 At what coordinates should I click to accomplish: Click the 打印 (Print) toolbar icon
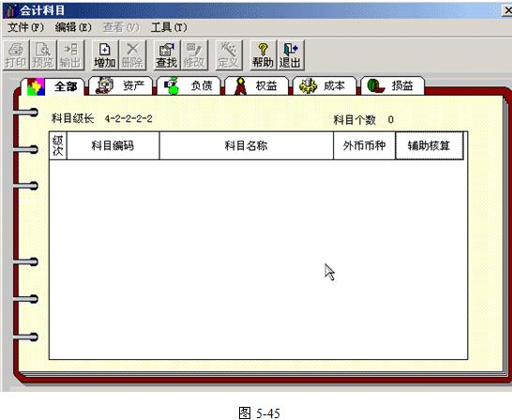[x=15, y=55]
